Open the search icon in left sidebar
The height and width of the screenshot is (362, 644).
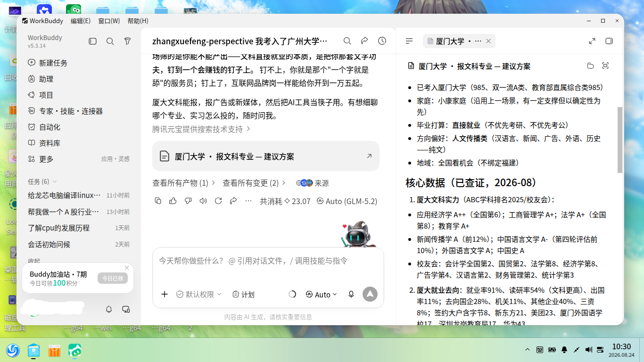click(x=110, y=41)
